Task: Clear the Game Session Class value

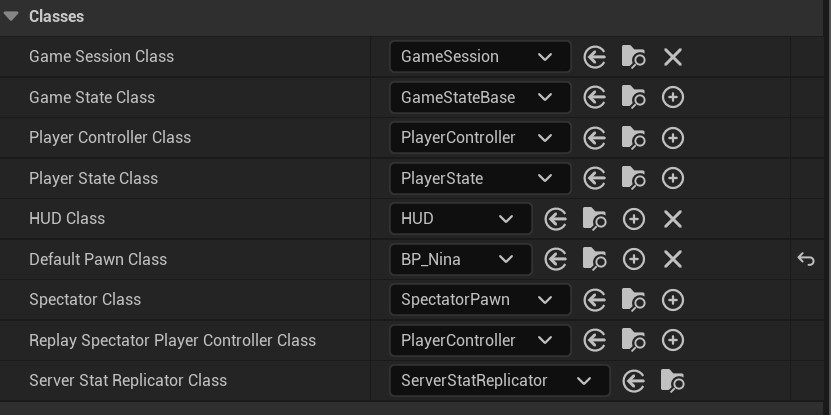Action: click(673, 57)
